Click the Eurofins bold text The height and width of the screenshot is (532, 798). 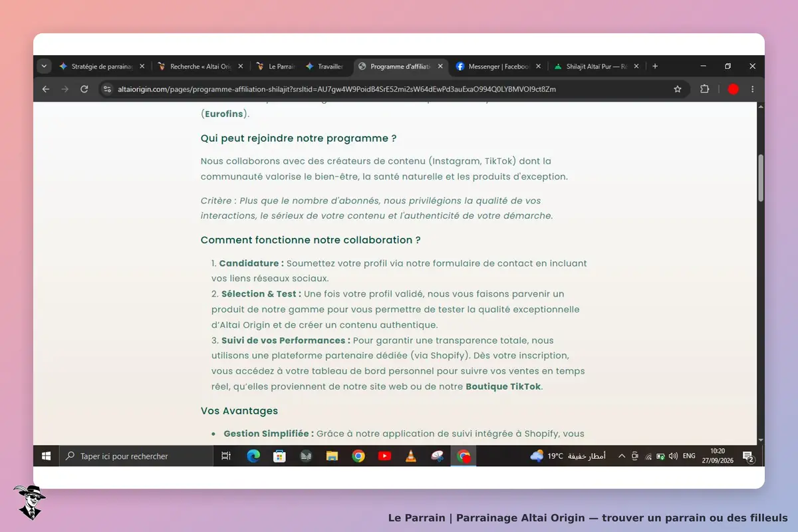224,114
